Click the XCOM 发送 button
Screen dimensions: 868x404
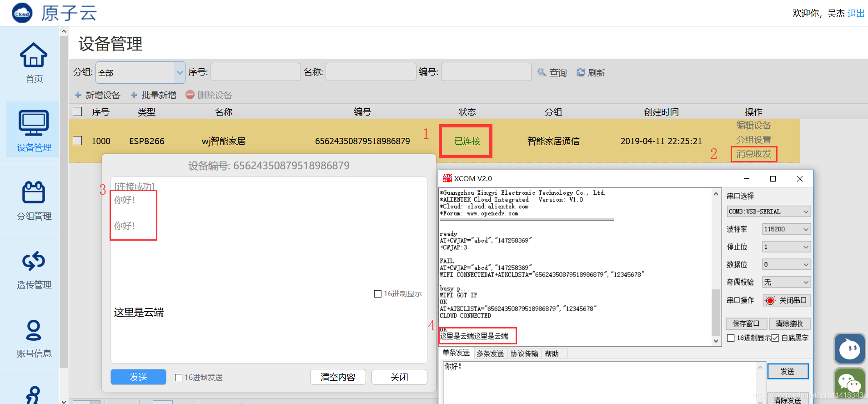(788, 371)
